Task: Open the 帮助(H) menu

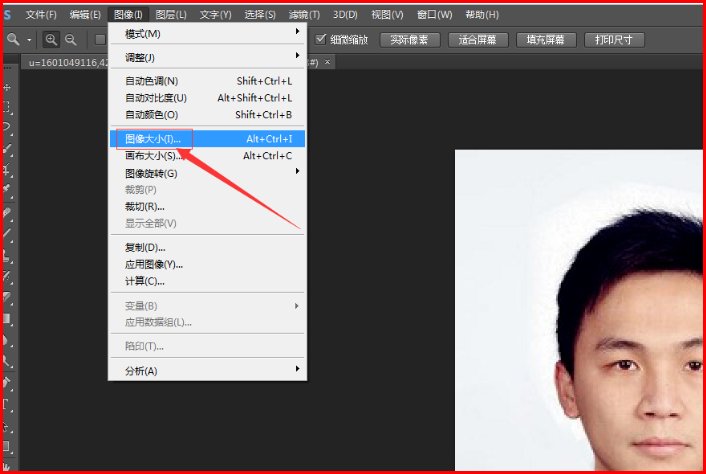Action: [x=482, y=15]
